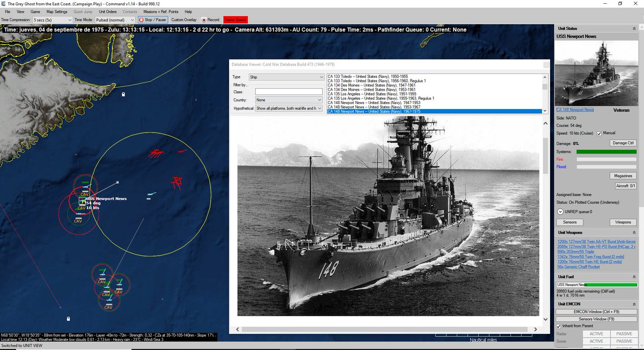This screenshot has height=350, width=644.
Task: Select CA 148 Newport News 1967-1975 entry
Action: point(434,111)
